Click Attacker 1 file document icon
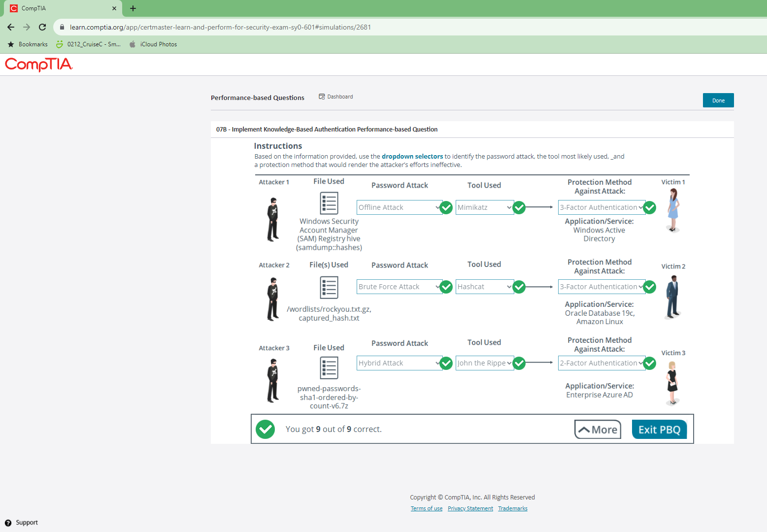 click(x=329, y=203)
